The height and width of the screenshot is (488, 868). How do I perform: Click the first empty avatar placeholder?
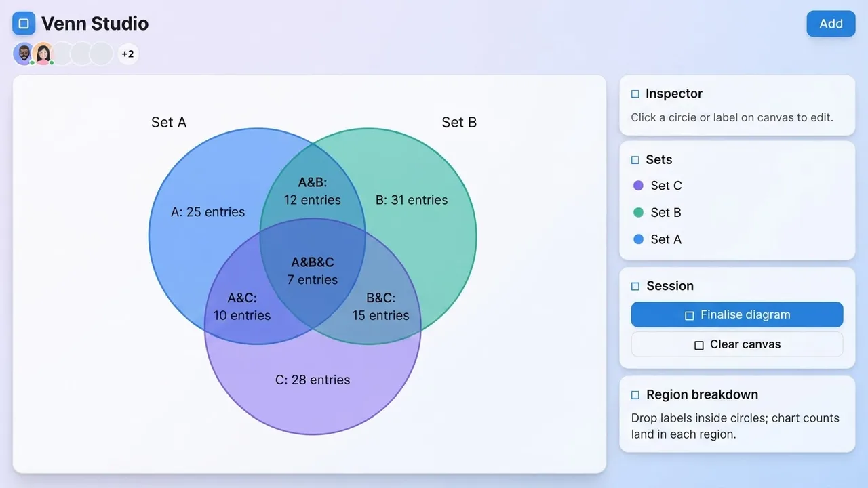click(62, 54)
